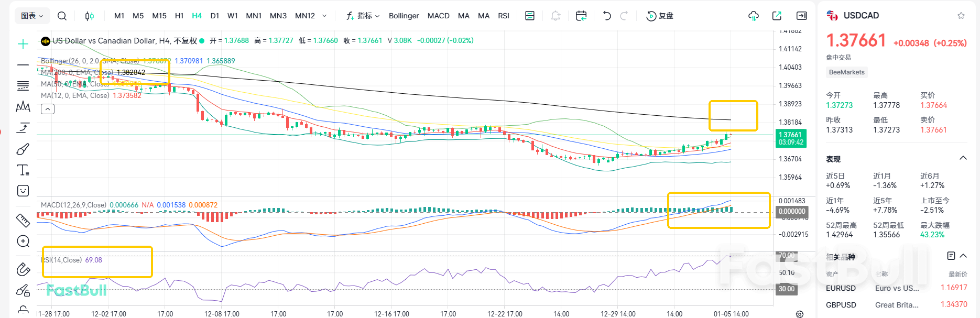Switch to the D1 timeframe
Screen dimensions: 980x318
tap(215, 16)
